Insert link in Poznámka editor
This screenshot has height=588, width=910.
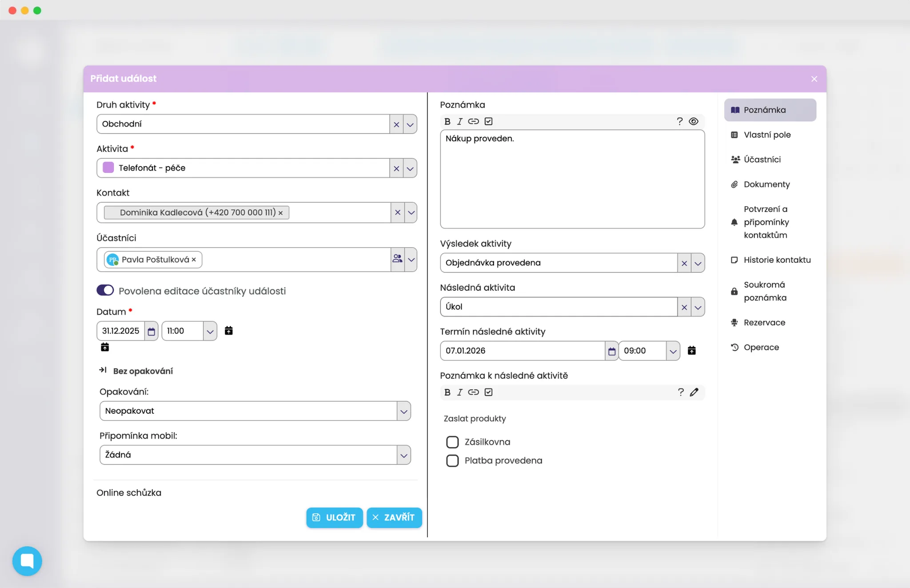tap(473, 121)
